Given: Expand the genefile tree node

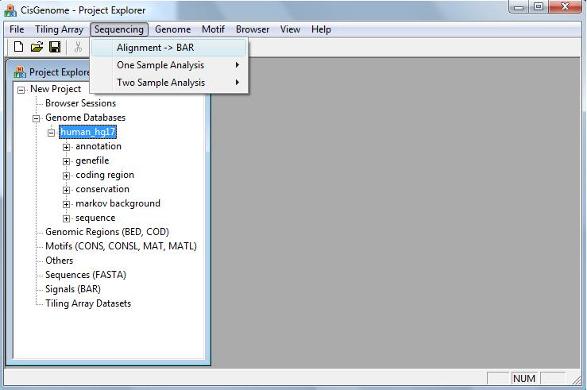Looking at the screenshot, I should click(x=66, y=161).
